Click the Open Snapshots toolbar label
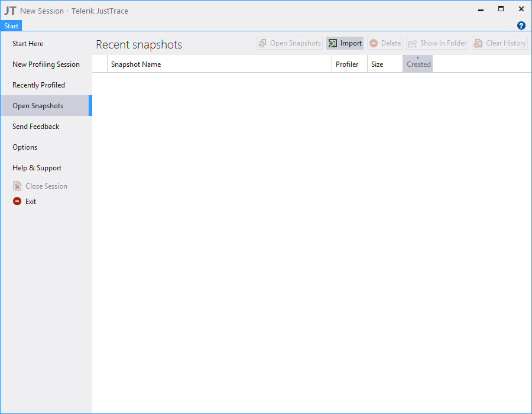This screenshot has height=414, width=532. coord(296,43)
